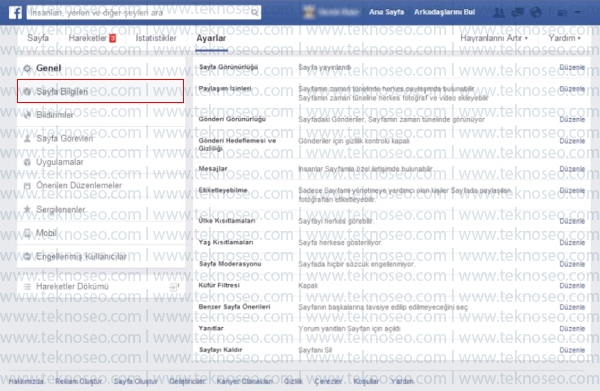600x391 pixels.
Task: Edit Sayfa Görünürlüğü via Düzenle
Action: [x=572, y=67]
